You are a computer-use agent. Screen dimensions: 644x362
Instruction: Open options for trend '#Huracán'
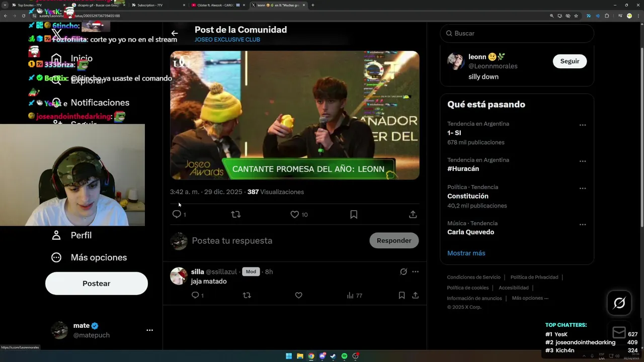(583, 161)
